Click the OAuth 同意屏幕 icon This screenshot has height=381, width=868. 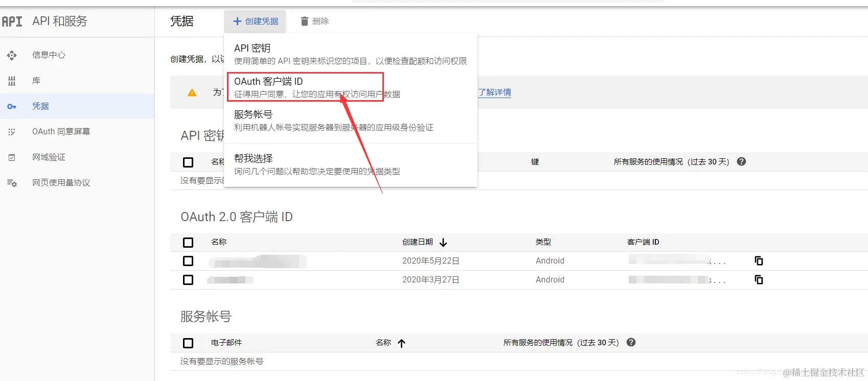pyautogui.click(x=12, y=132)
